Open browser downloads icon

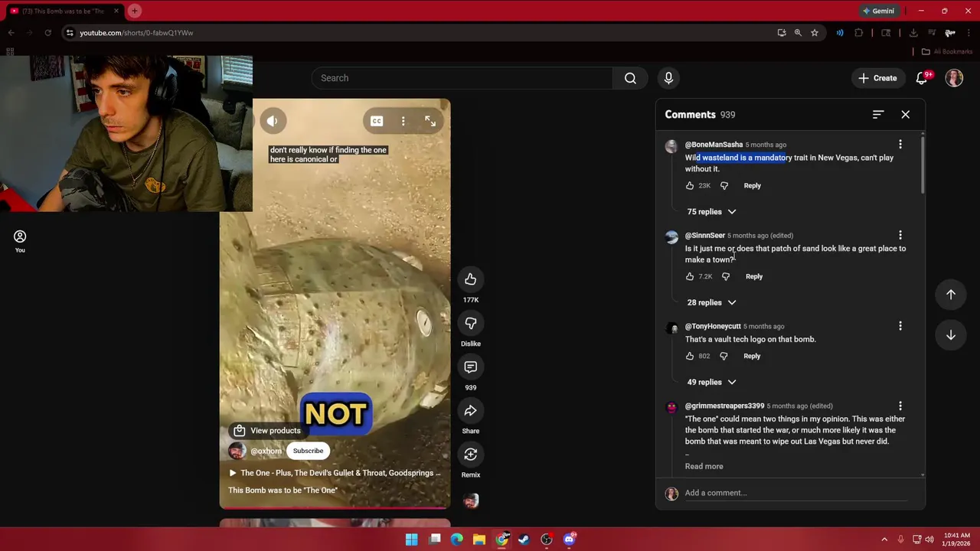point(913,33)
